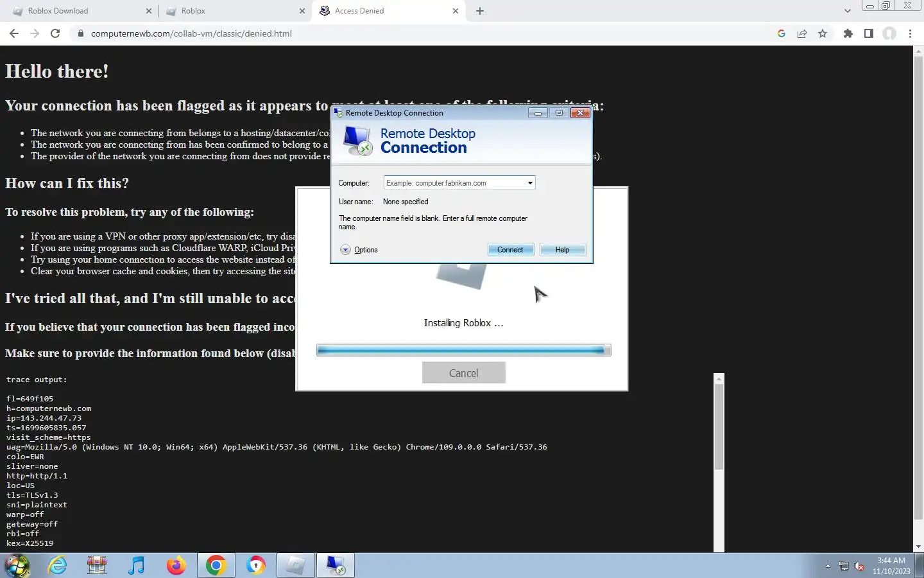924x578 pixels.
Task: Click the 'colo=EWR' trace line
Action: pos(26,457)
